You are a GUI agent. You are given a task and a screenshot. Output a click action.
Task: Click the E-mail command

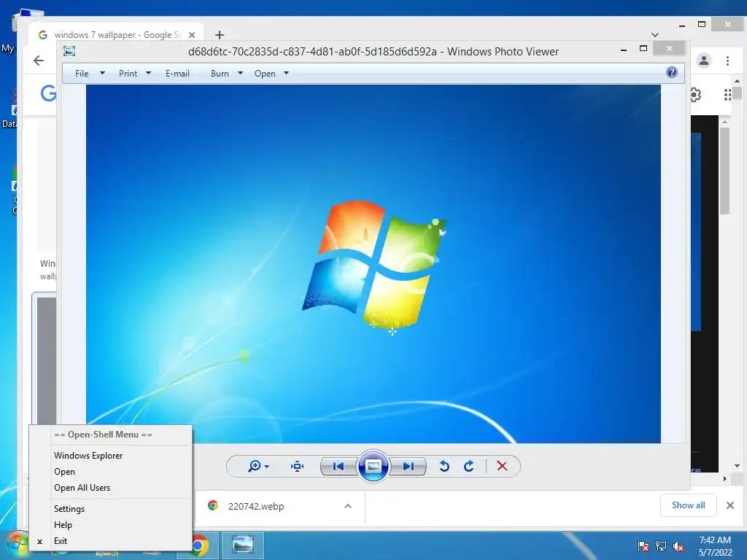[x=177, y=74]
